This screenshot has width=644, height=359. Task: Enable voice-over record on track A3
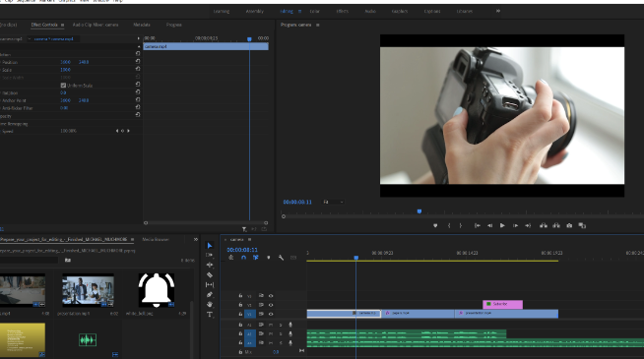point(290,343)
